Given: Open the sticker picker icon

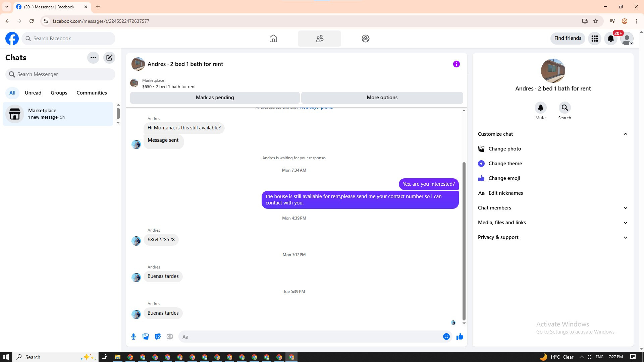Looking at the screenshot, I should (x=158, y=337).
